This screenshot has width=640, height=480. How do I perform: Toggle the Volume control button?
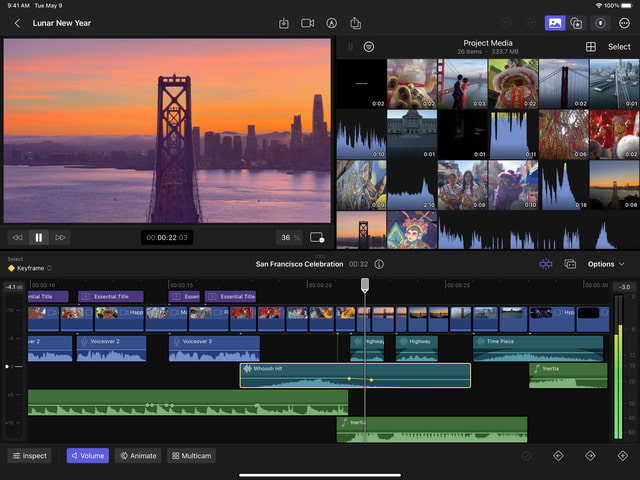click(x=87, y=456)
